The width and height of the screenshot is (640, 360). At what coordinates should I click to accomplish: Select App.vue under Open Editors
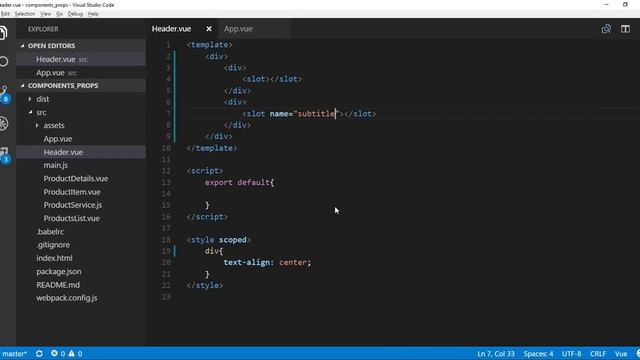pyautogui.click(x=81, y=73)
